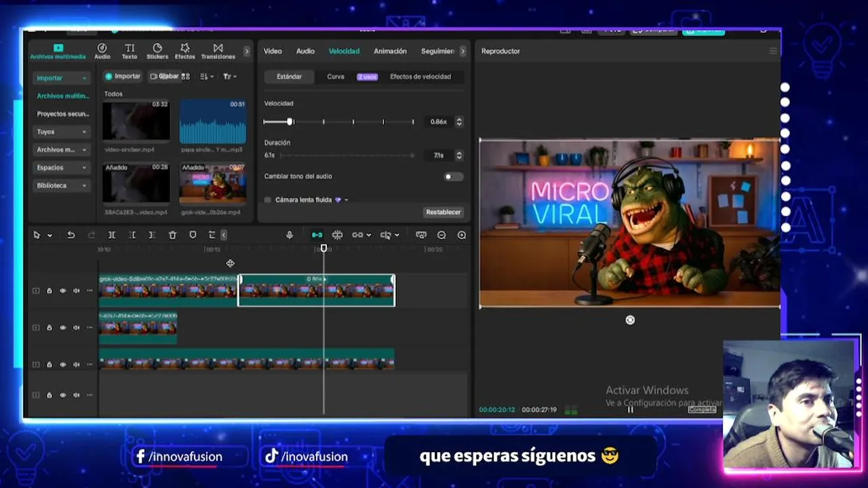Screen dimensions: 868x488
Task: Hide the grok-video track with its eye icon
Action: [x=63, y=291]
